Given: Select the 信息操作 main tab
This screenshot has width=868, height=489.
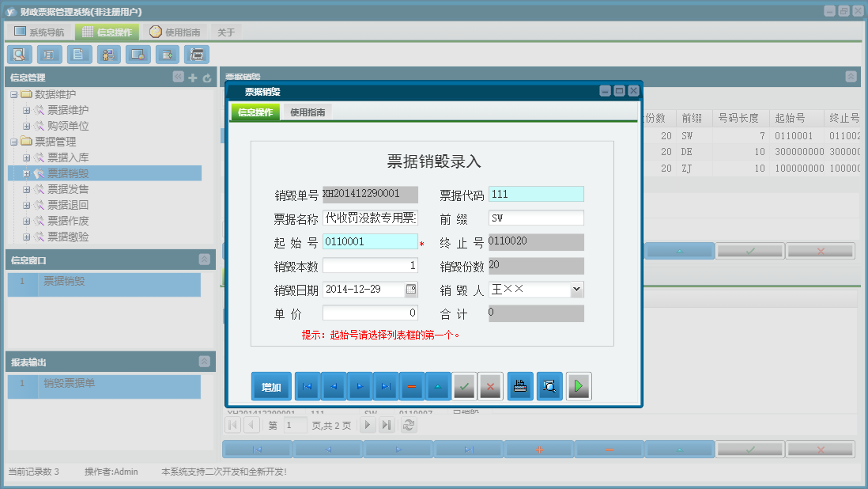Looking at the screenshot, I should click(108, 32).
